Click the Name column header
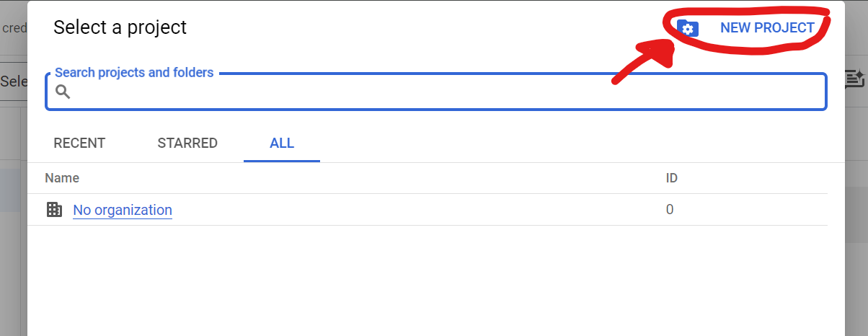Screen dimensions: 868x336 [62, 178]
